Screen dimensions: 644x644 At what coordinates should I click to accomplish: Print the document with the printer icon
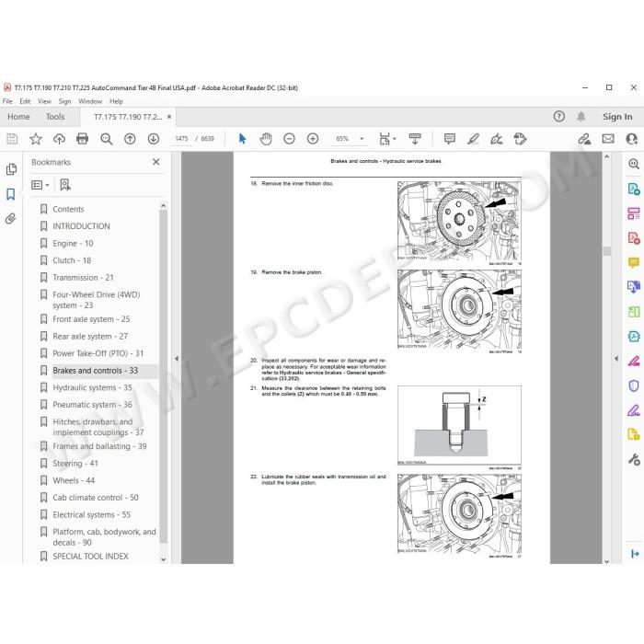click(x=83, y=139)
